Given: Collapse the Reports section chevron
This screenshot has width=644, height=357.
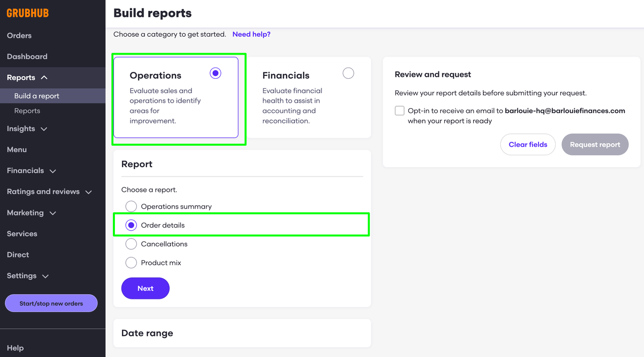Looking at the screenshot, I should [44, 78].
